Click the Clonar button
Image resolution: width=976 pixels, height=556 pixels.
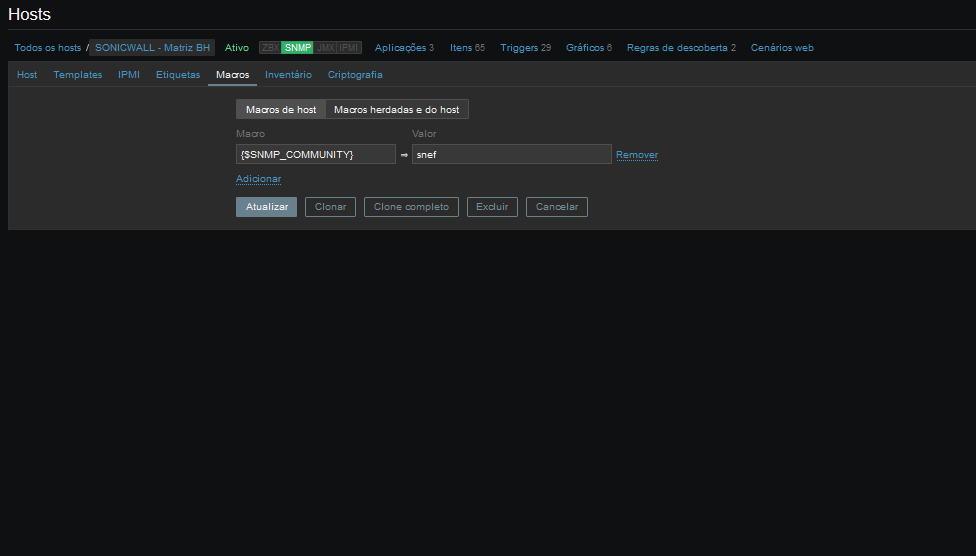point(330,207)
